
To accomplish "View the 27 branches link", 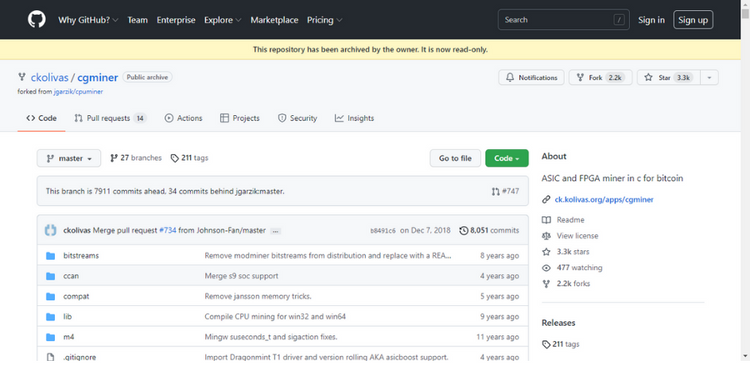I will 136,158.
